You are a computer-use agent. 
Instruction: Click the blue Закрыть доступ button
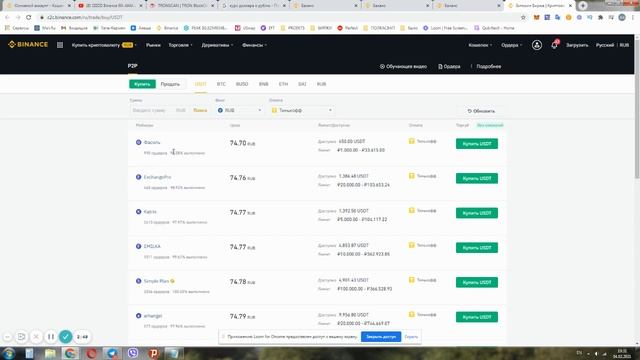(381, 337)
